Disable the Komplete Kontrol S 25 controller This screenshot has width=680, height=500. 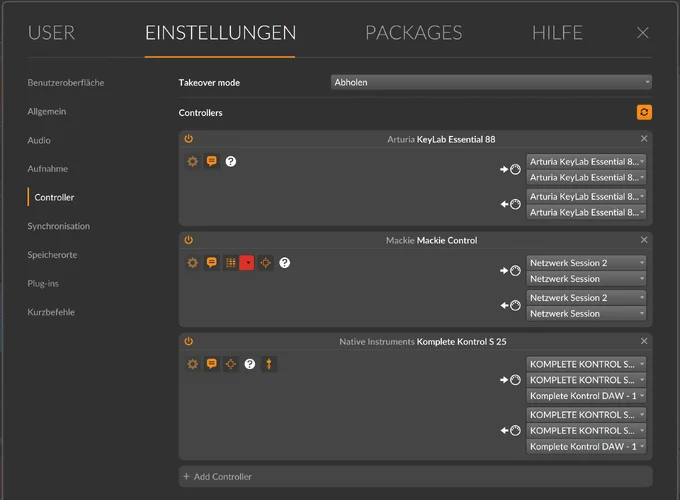(x=188, y=342)
